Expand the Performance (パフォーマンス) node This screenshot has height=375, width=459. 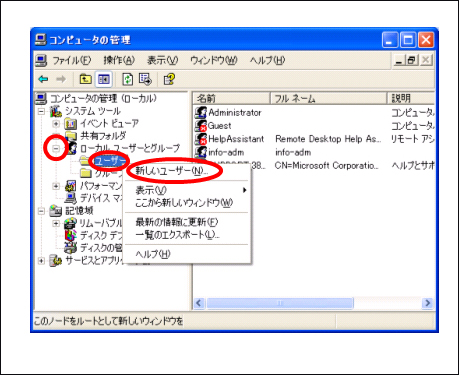coord(56,186)
